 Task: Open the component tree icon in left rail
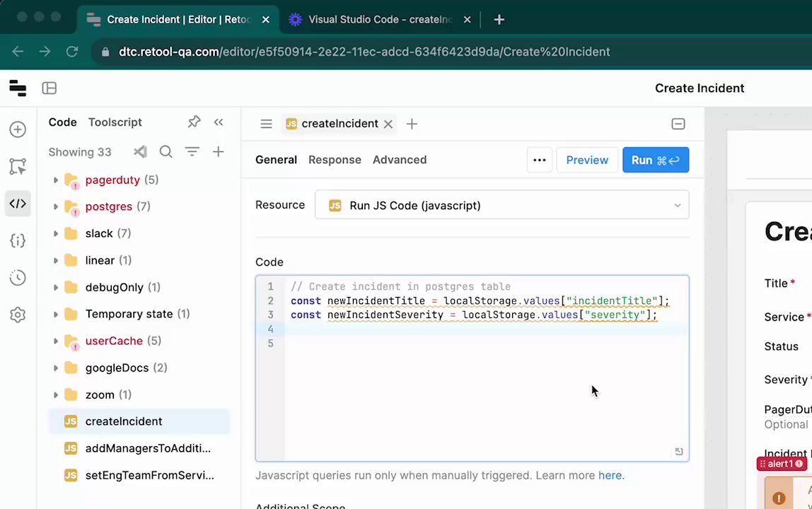click(x=18, y=167)
